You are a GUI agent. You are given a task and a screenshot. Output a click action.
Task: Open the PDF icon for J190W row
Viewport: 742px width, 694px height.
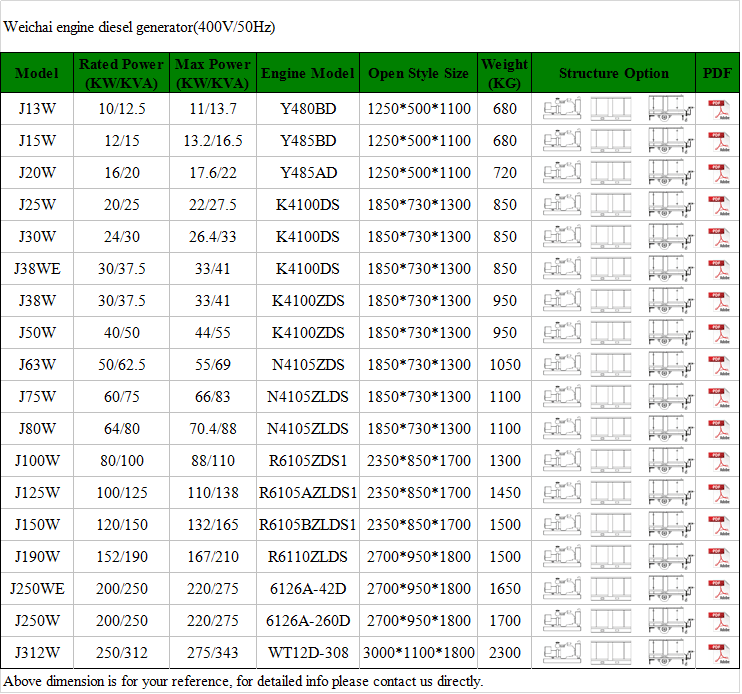click(x=718, y=557)
